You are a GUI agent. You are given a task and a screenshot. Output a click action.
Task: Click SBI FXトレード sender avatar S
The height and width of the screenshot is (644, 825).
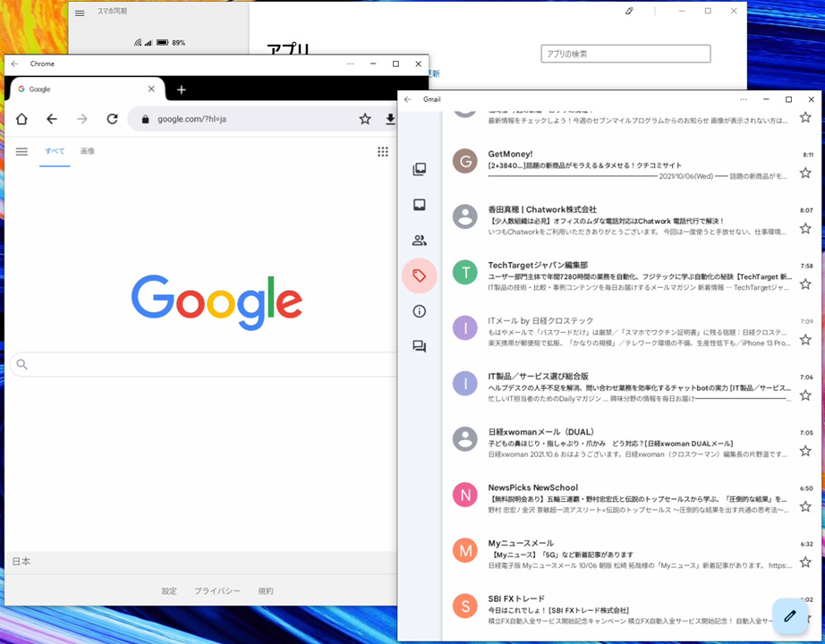tap(465, 606)
